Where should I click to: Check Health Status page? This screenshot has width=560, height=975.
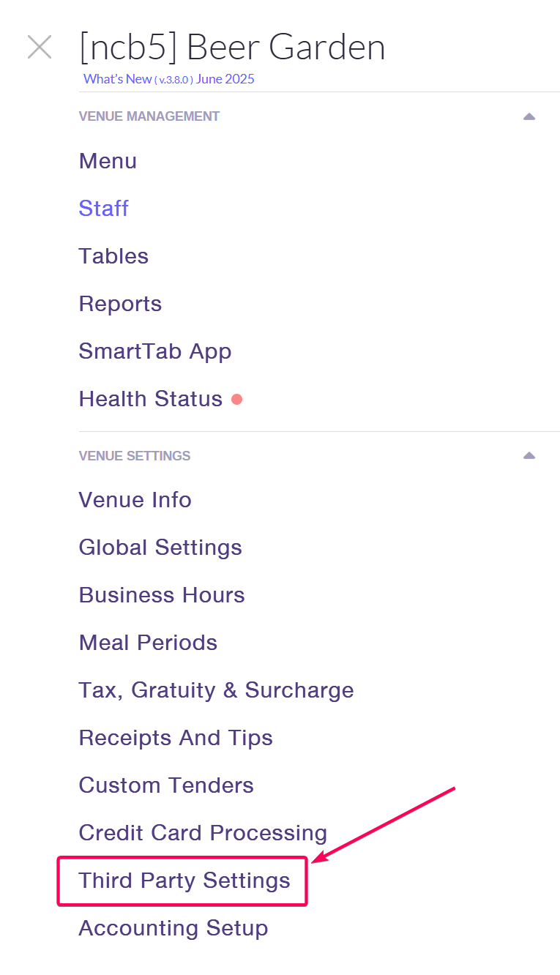tap(150, 399)
